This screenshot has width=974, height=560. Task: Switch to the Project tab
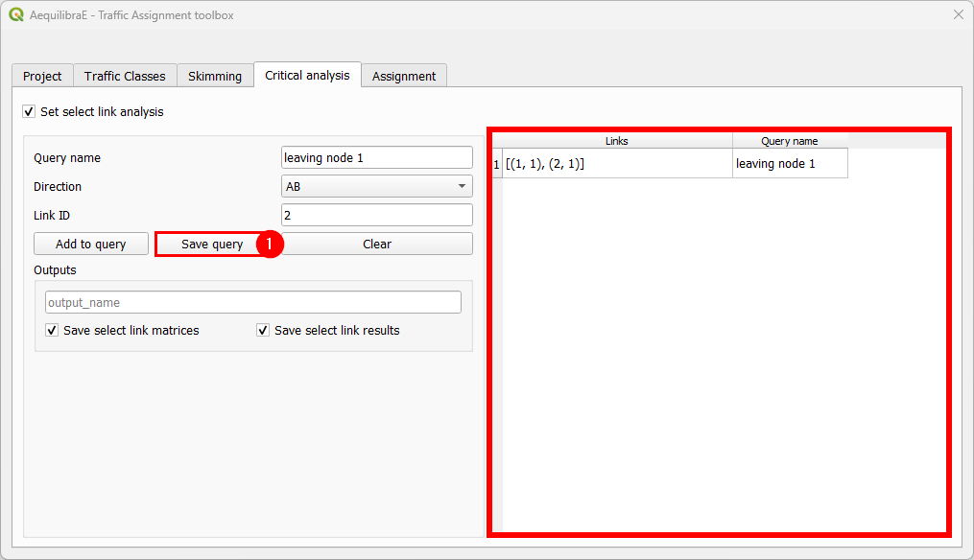coord(41,76)
